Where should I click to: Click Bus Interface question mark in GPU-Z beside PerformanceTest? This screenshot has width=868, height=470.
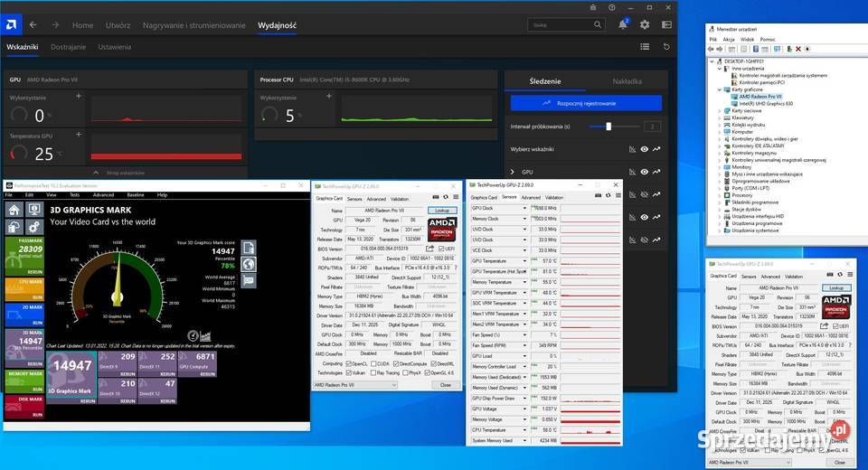456,268
